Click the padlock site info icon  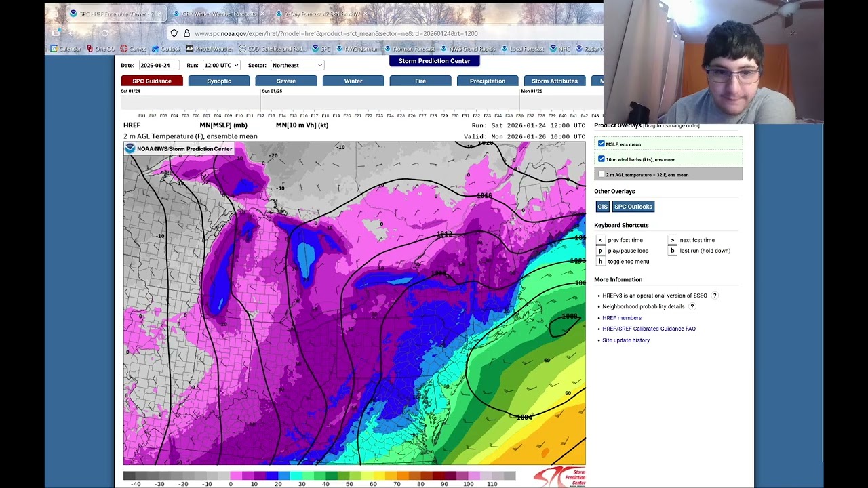(186, 33)
